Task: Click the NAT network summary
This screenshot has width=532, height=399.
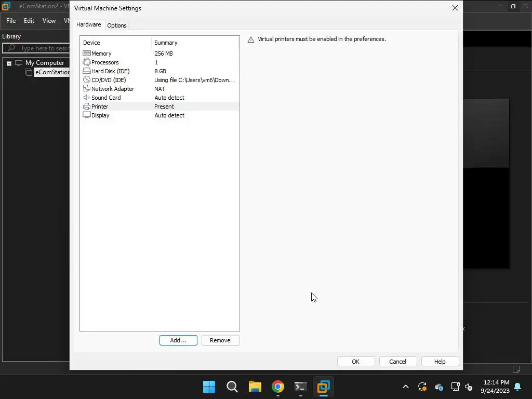Action: [159, 89]
